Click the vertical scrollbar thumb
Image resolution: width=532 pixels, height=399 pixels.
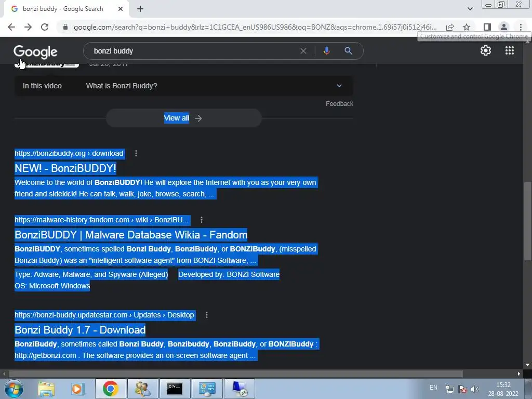pyautogui.click(x=527, y=221)
